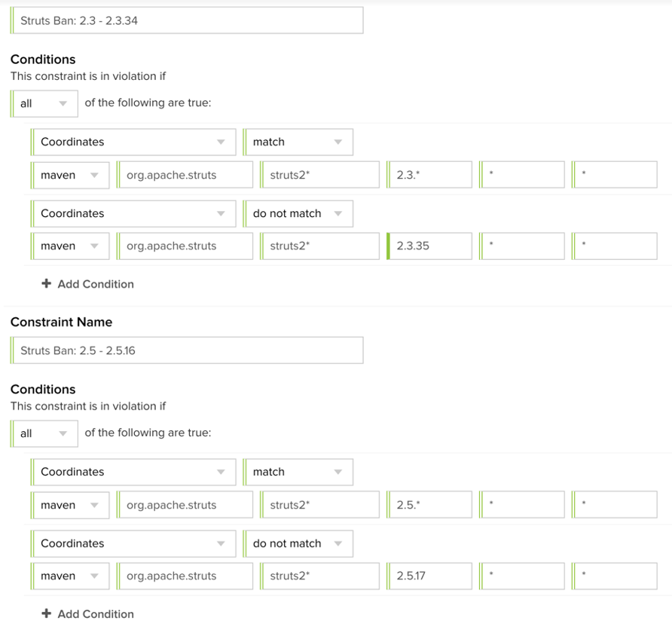Expand the 'do not match' dropdown for 2.3.35

pos(298,213)
